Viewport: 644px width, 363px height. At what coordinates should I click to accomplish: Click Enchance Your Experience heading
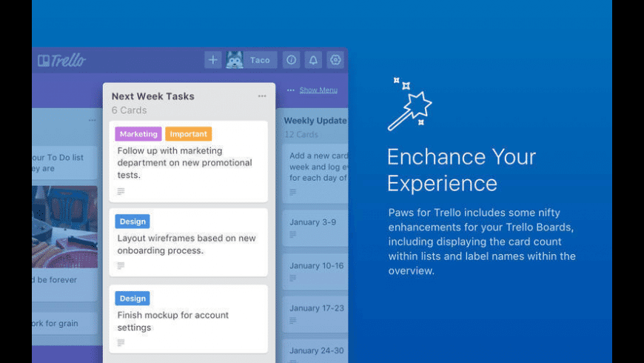461,170
